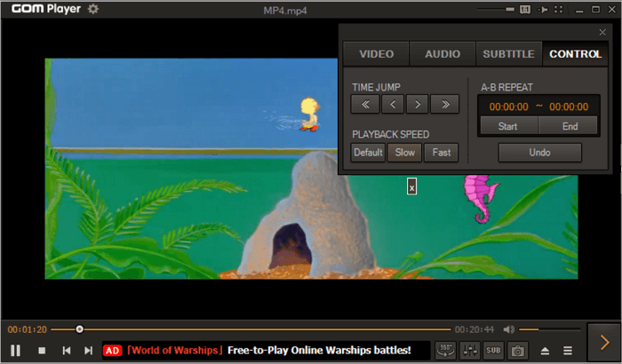The image size is (622, 364).
Task: Skip to the next track
Action: (x=88, y=351)
